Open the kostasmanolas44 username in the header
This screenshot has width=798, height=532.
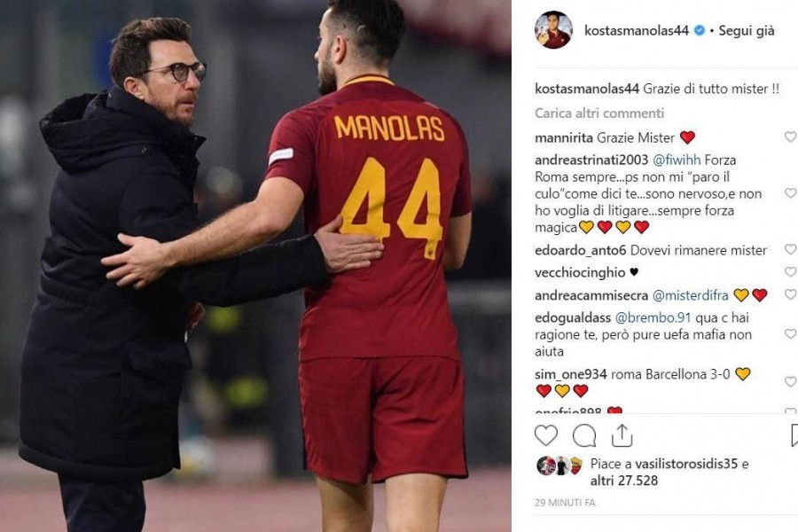[636, 30]
